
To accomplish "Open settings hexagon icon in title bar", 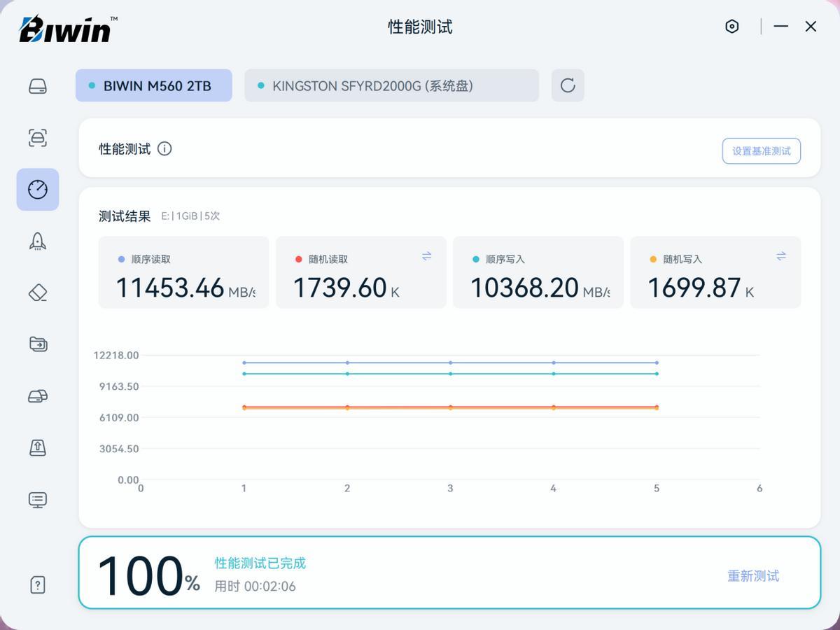I will [732, 27].
